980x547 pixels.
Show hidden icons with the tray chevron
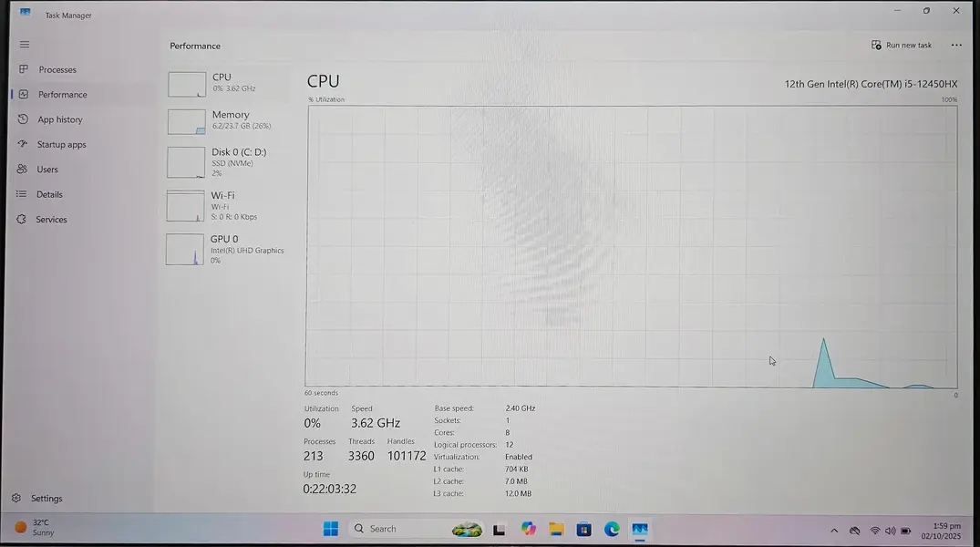click(833, 530)
